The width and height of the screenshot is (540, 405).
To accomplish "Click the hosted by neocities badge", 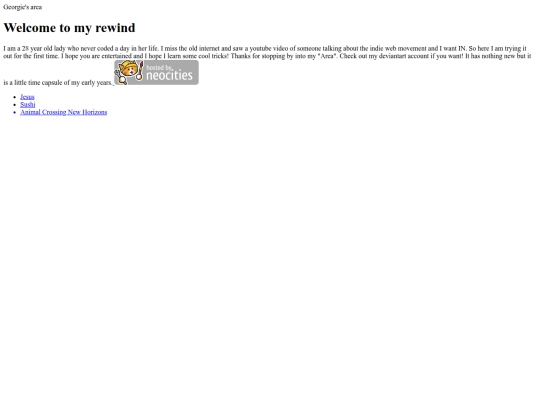I will (x=156, y=72).
